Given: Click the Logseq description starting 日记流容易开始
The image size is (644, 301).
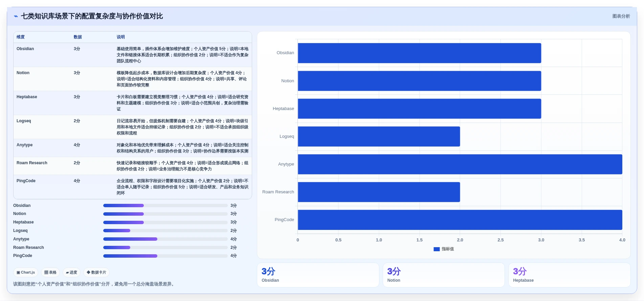Looking at the screenshot, I should (183, 127).
